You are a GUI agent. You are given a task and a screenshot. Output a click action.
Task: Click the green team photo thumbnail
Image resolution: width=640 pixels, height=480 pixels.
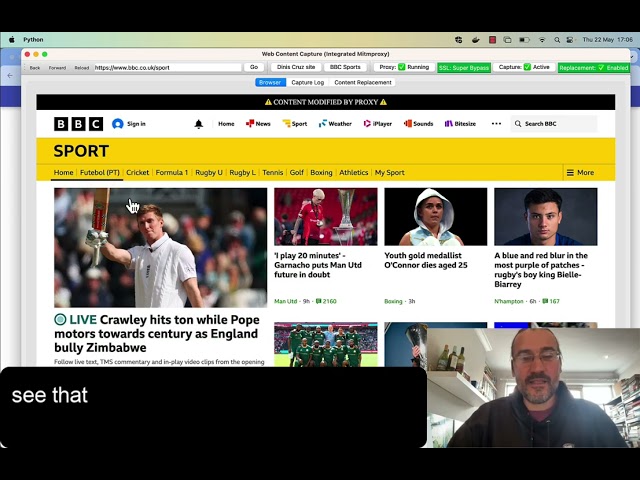click(326, 344)
